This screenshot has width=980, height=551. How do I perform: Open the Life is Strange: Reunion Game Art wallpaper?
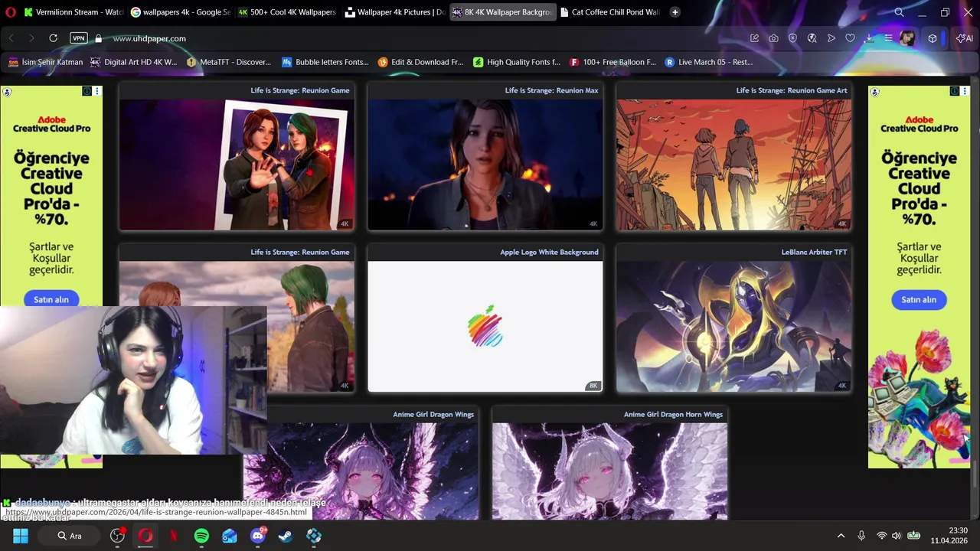pos(733,165)
